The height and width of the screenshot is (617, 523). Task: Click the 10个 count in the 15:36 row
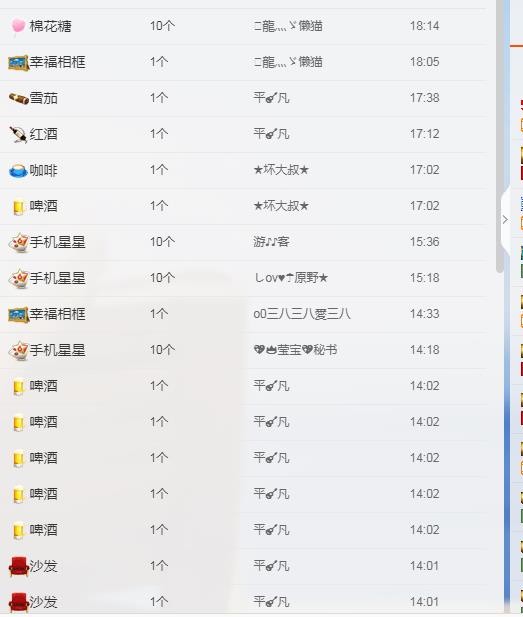(162, 242)
